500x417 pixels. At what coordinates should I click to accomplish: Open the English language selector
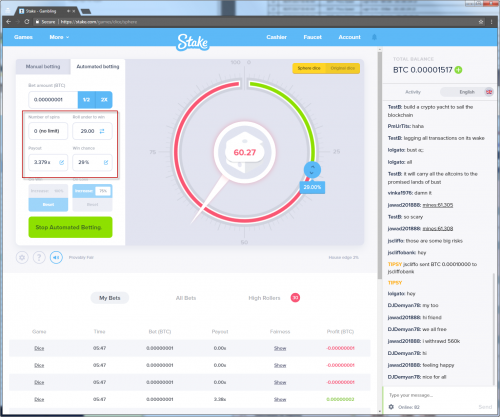[x=467, y=92]
